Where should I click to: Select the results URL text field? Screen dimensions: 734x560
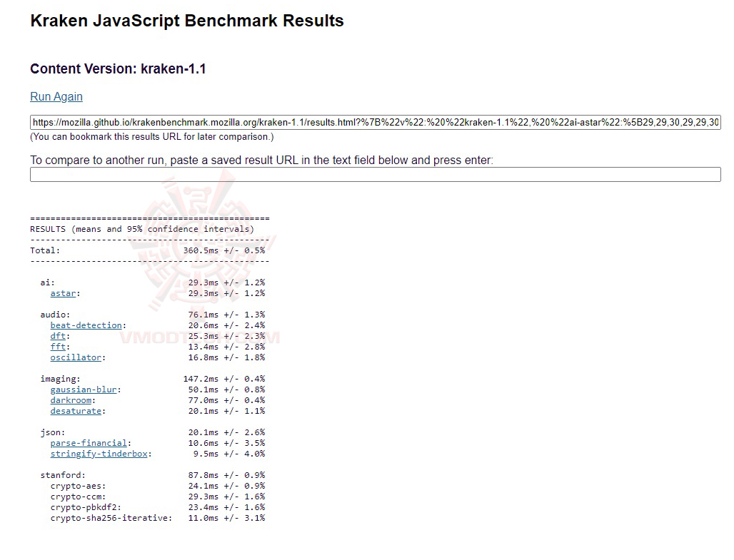coord(376,123)
